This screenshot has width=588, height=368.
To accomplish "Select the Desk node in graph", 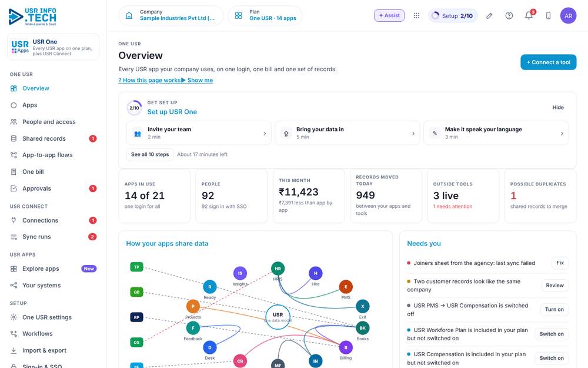I will tap(210, 348).
